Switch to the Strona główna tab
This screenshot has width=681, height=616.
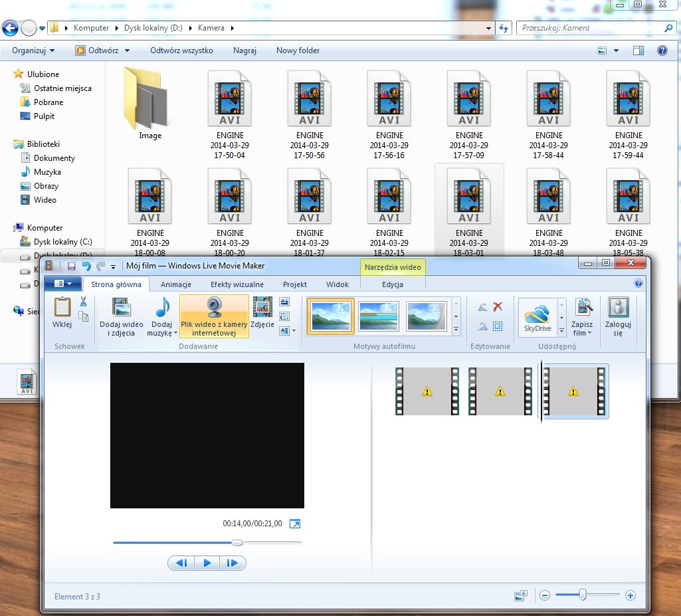point(116,284)
